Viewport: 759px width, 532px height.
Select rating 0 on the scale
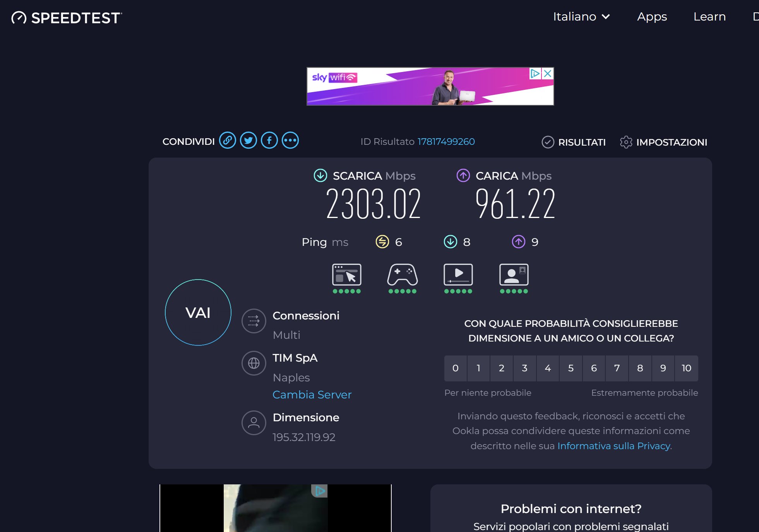click(456, 368)
